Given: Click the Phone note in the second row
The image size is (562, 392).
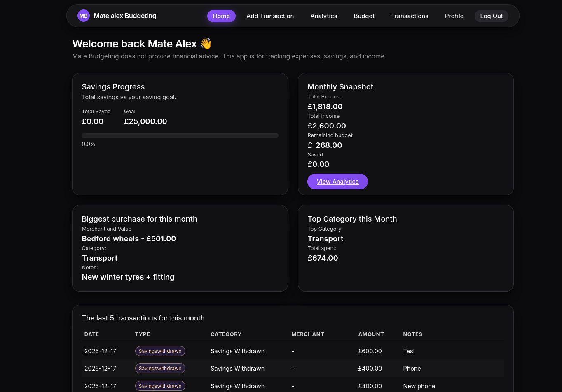Looking at the screenshot, I should pyautogui.click(x=412, y=368).
